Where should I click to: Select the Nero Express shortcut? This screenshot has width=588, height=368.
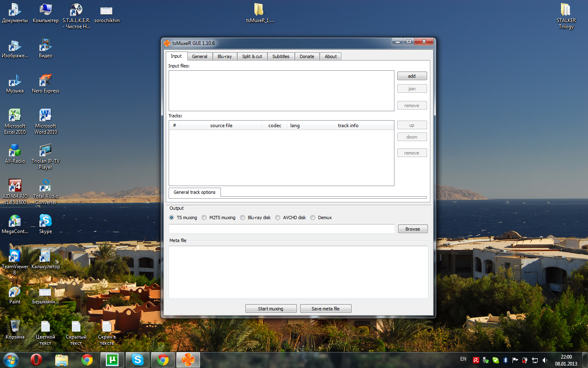46,84
